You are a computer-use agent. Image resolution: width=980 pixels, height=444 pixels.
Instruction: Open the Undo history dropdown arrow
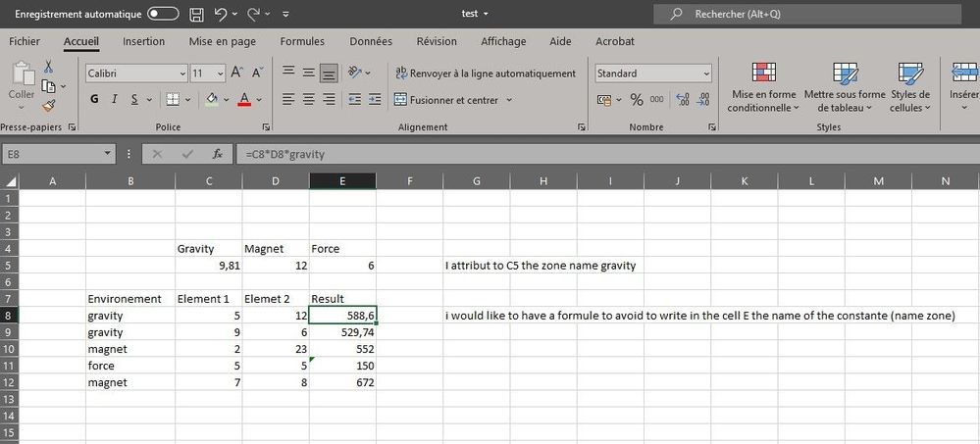(x=235, y=14)
